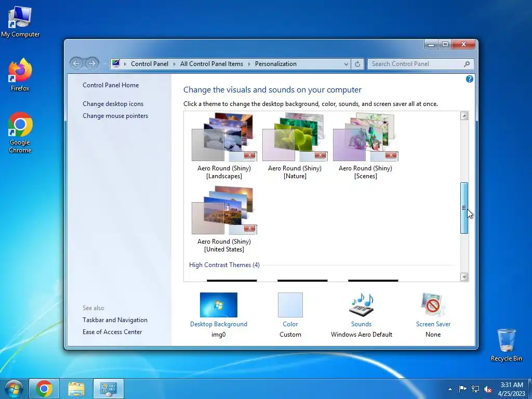Open the clock showing 3:31 AM
532x399 pixels.
(512, 389)
